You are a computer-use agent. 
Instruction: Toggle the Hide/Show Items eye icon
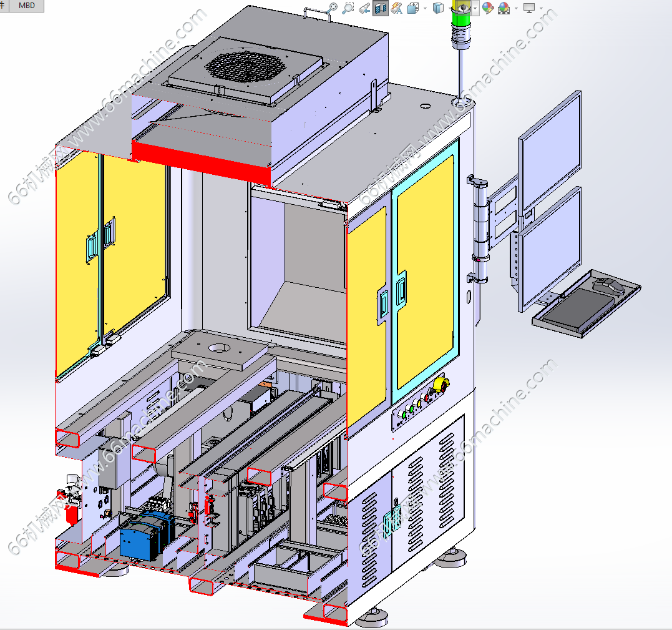tap(463, 7)
